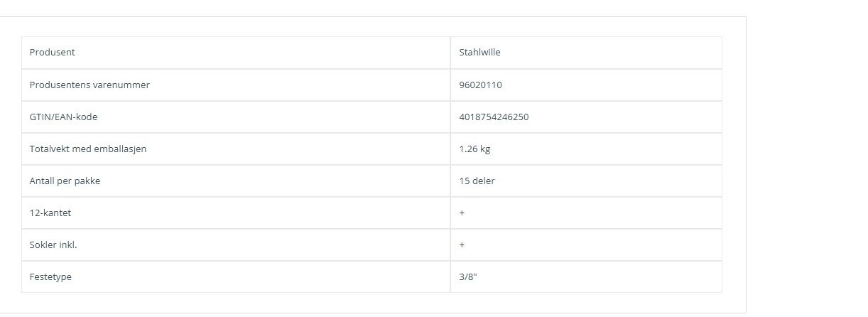Image resolution: width=868 pixels, height=317 pixels.
Task: Click the Festetype label cell
Action: pyautogui.click(x=236, y=276)
